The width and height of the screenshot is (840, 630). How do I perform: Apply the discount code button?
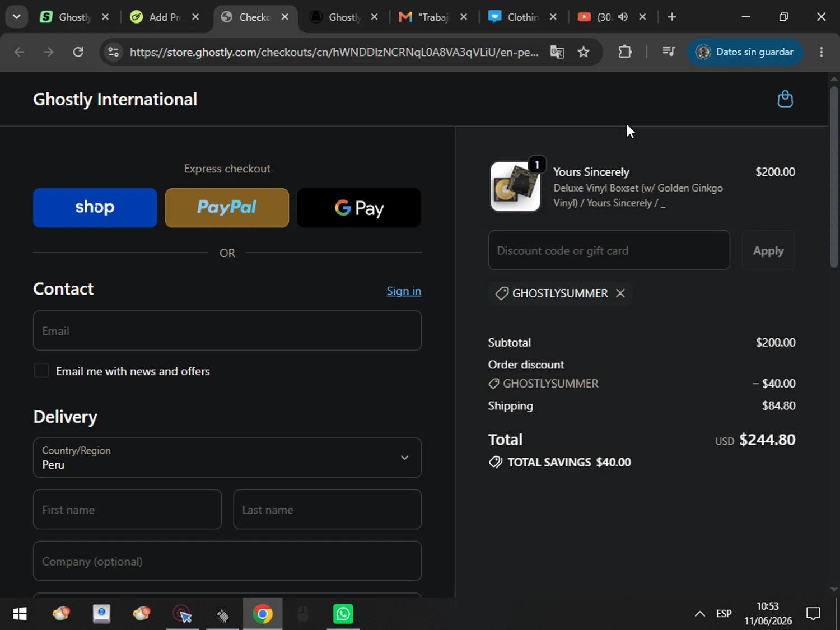[x=768, y=250]
